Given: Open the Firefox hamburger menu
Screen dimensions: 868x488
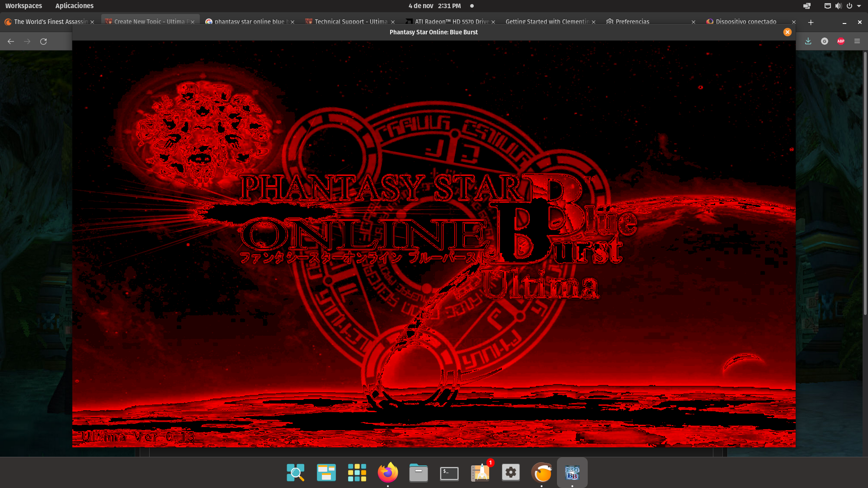Looking at the screenshot, I should tap(857, 41).
